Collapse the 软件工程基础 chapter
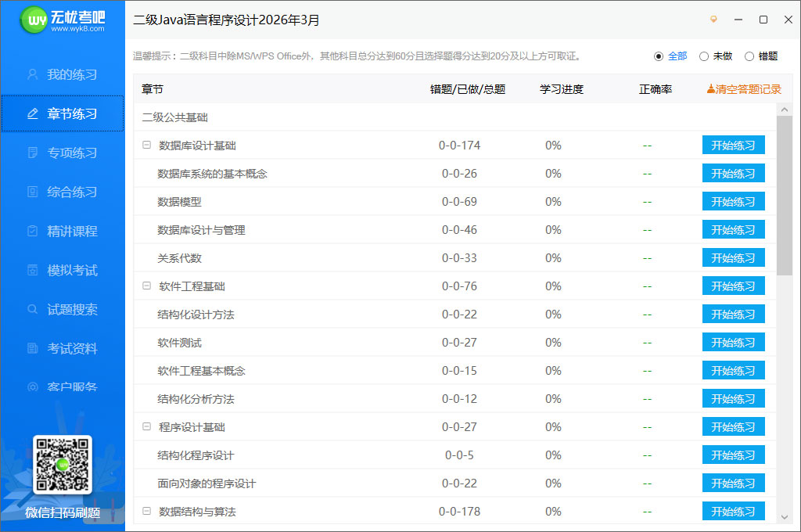The width and height of the screenshot is (801, 532). [146, 286]
